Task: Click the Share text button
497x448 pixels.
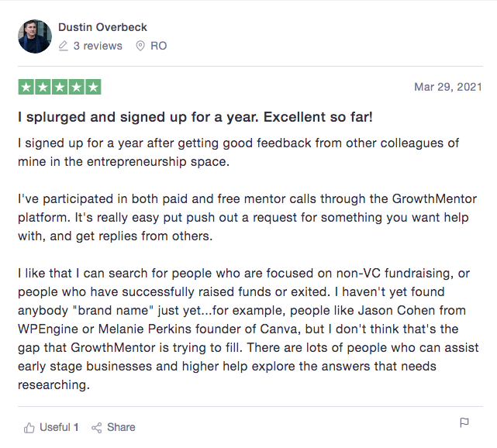Action: tap(121, 427)
